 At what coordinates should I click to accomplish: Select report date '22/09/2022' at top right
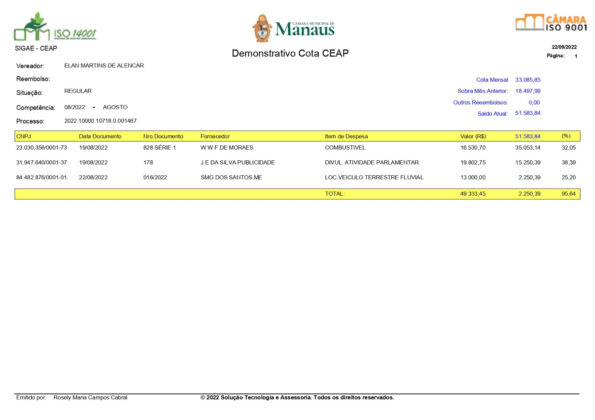click(x=564, y=47)
